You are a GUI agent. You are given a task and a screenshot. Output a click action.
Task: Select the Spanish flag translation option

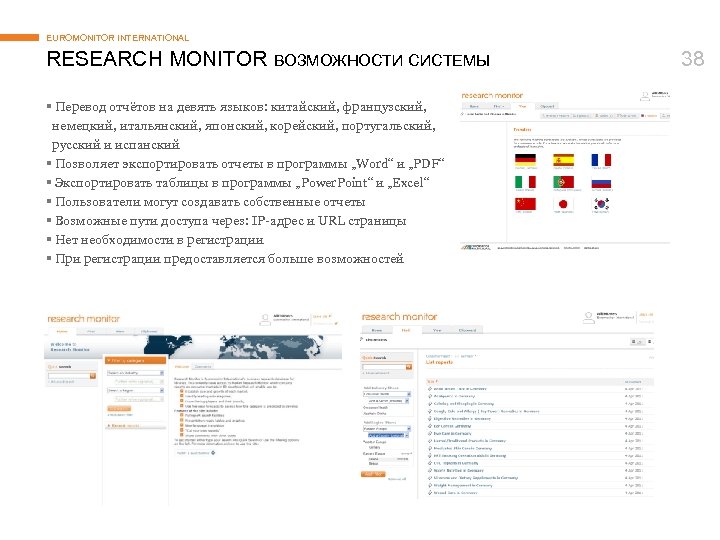563,160
